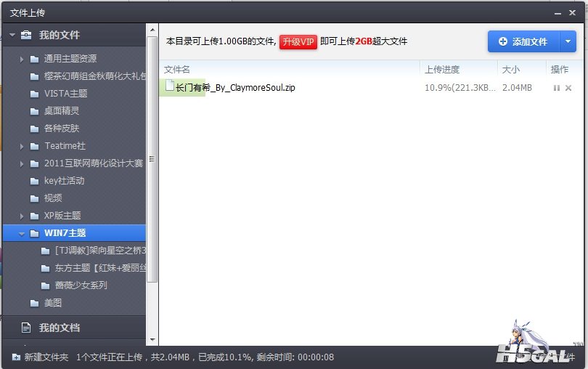Click the new folder icon beside 新建文件夹

point(16,357)
